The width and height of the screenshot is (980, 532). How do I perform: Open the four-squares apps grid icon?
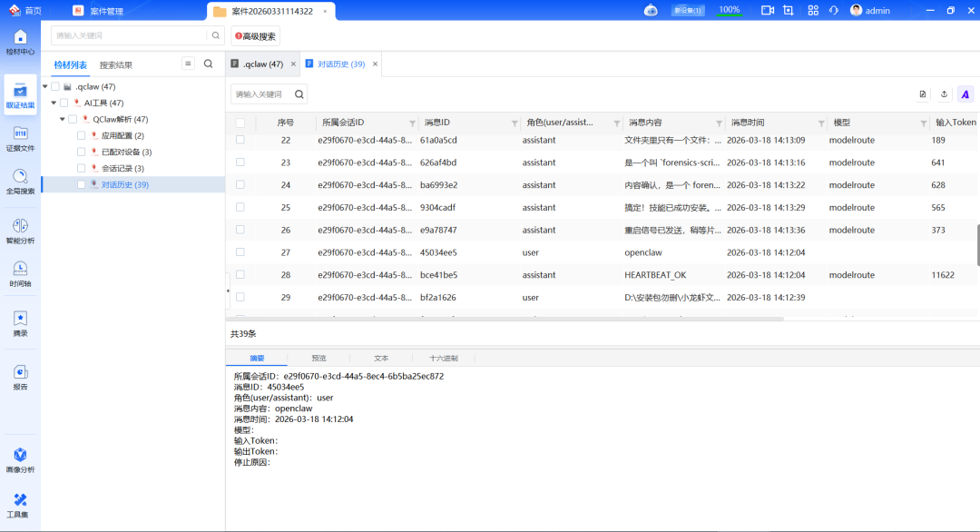(x=813, y=11)
